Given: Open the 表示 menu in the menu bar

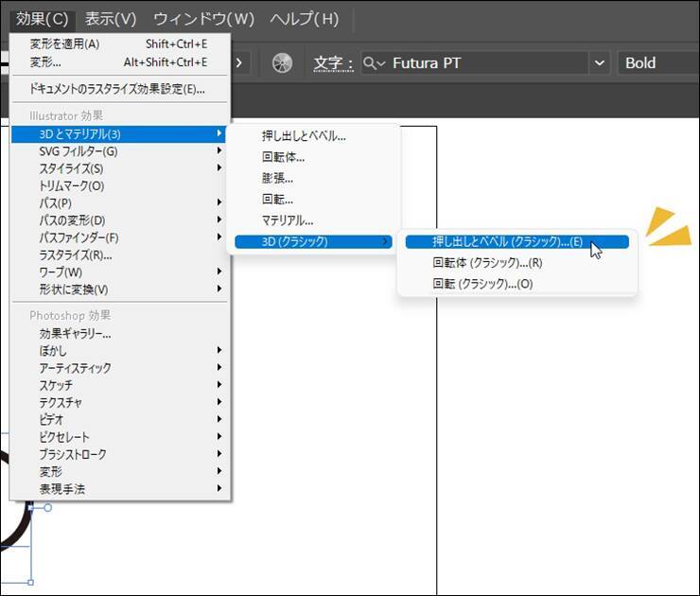Looking at the screenshot, I should click(111, 19).
